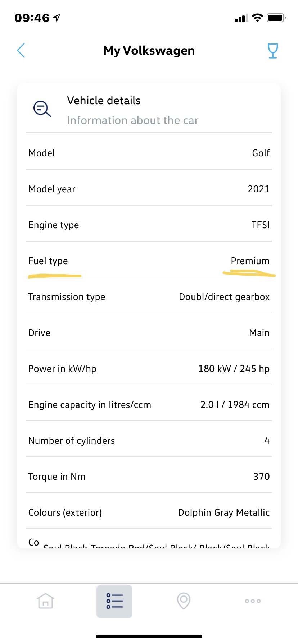The width and height of the screenshot is (298, 644).
Task: Open the three-dots more menu
Action: pos(253,601)
